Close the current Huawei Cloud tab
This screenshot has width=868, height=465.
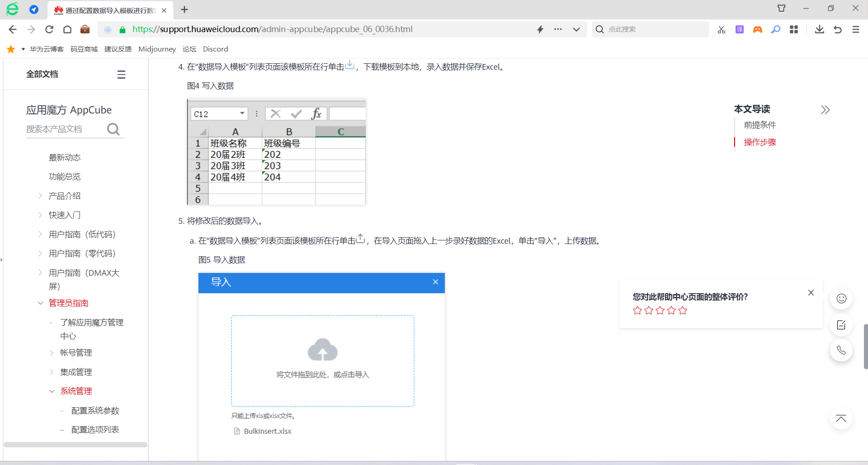[x=164, y=10]
